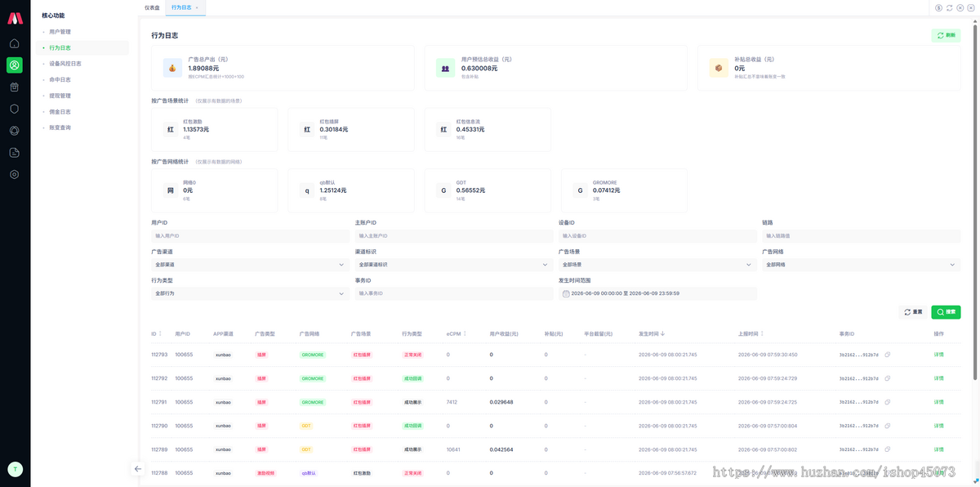Sort by the 发生时间 column arrow
This screenshot has height=487, width=980.
662,333
